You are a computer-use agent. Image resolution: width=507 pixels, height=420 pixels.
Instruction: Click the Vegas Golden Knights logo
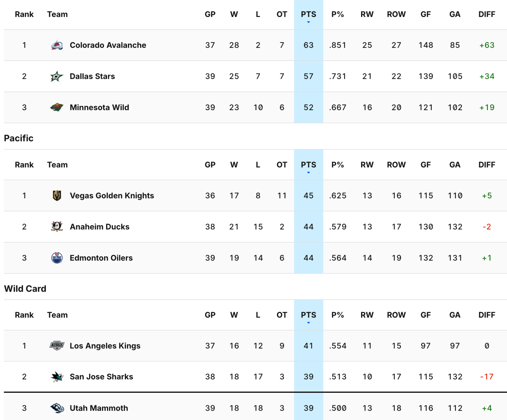click(57, 196)
